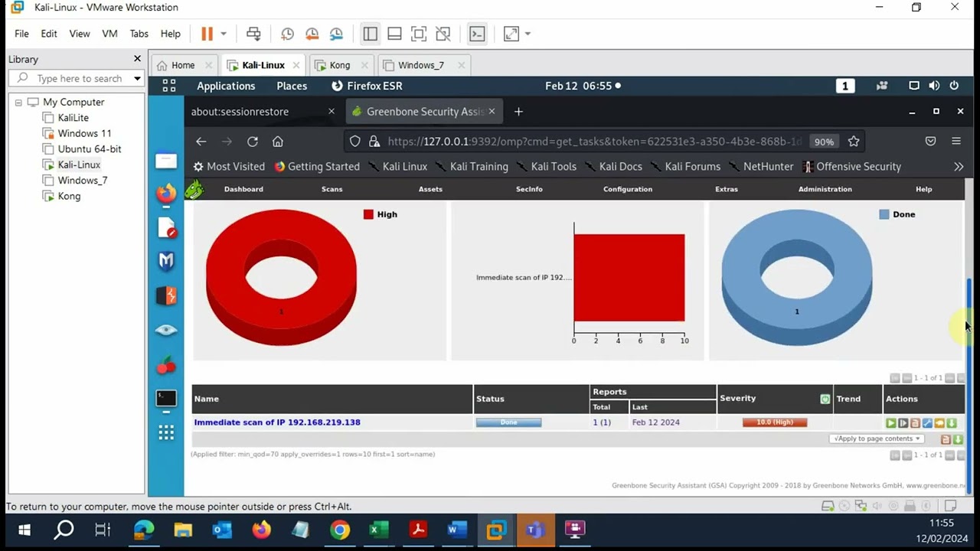Show all applications grid in Kali dock
980x551 pixels.
166,433
